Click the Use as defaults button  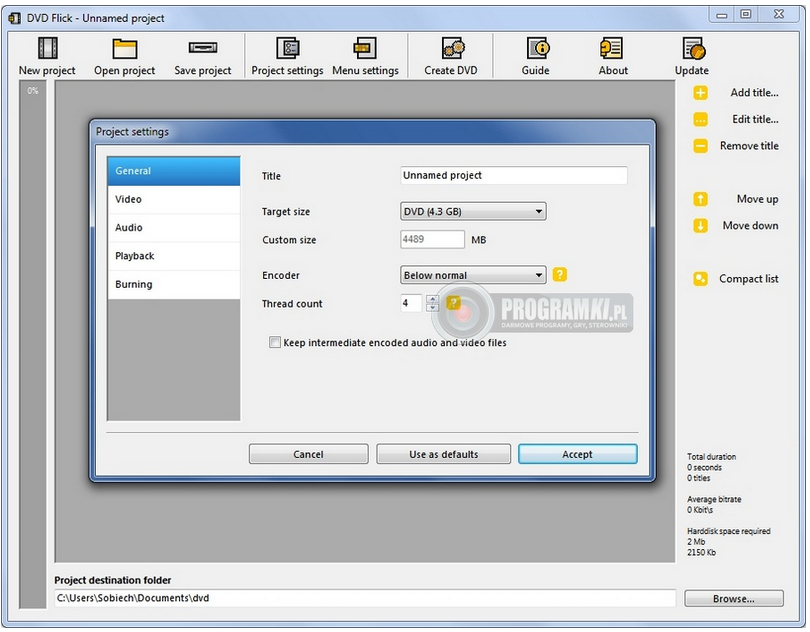443,454
